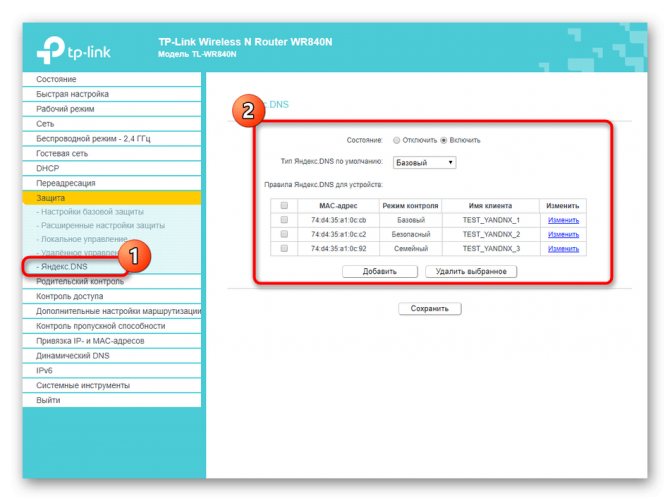Screen dimensions: 670x501
Task: Click the Имя клиента column header
Action: click(x=490, y=206)
